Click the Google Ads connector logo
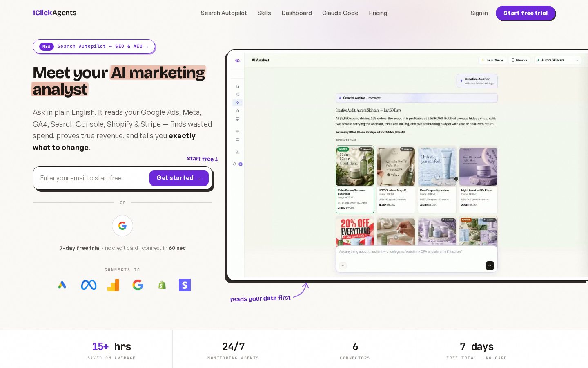The width and height of the screenshot is (588, 368). pos(62,285)
